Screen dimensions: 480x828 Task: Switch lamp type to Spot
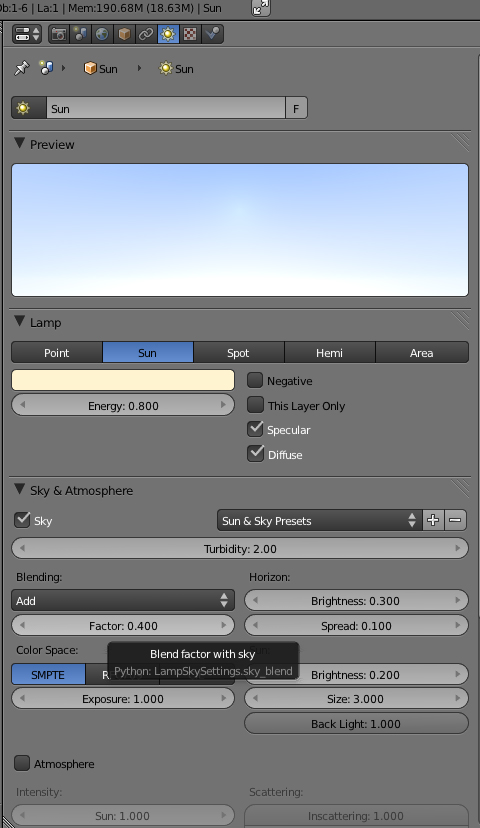[x=239, y=352]
